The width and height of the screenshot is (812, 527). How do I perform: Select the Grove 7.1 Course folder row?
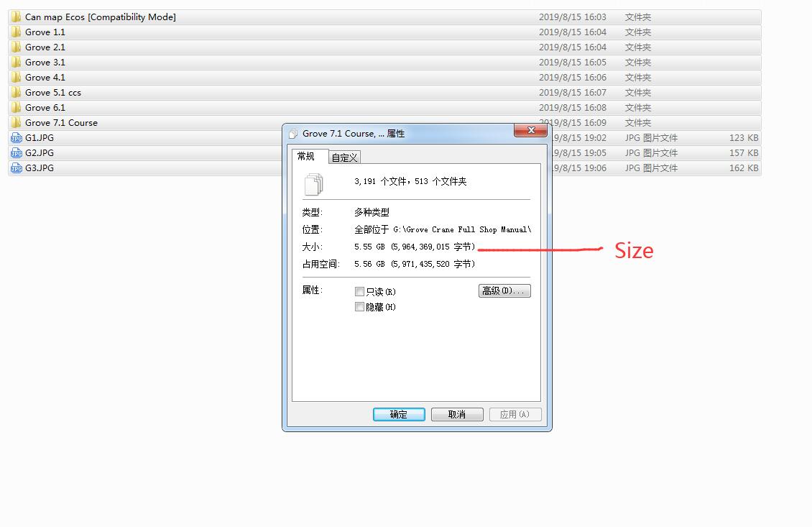(61, 122)
